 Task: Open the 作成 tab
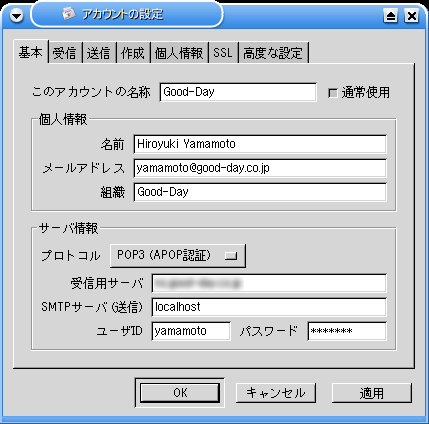click(133, 53)
